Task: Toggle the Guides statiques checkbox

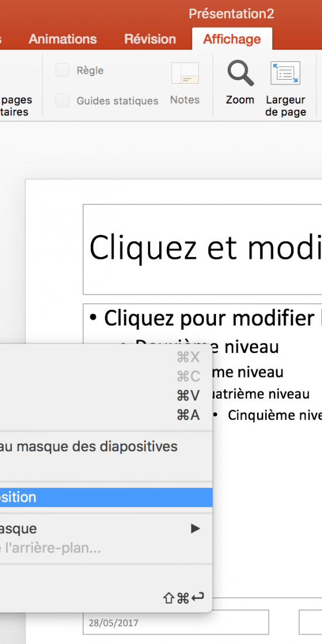Action: point(63,101)
